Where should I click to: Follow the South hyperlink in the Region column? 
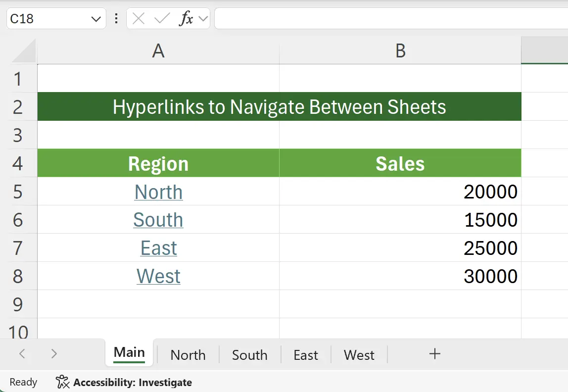click(158, 220)
